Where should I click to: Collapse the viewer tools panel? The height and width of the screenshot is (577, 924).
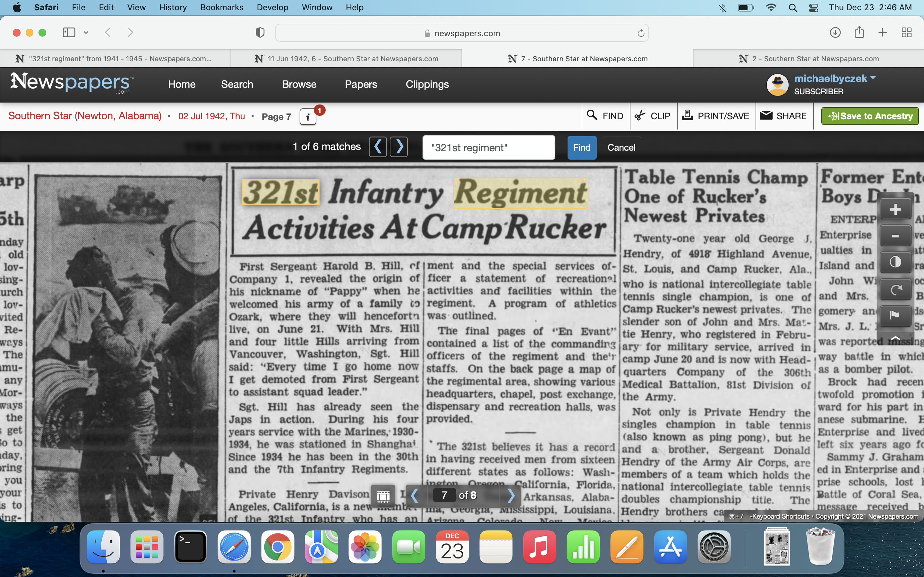click(895, 338)
